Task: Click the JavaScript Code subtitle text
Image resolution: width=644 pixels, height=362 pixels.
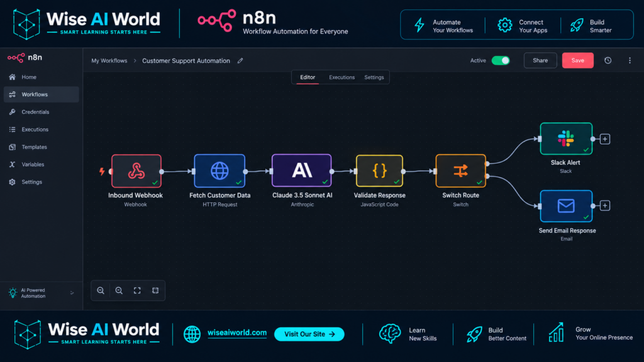Action: (x=379, y=204)
